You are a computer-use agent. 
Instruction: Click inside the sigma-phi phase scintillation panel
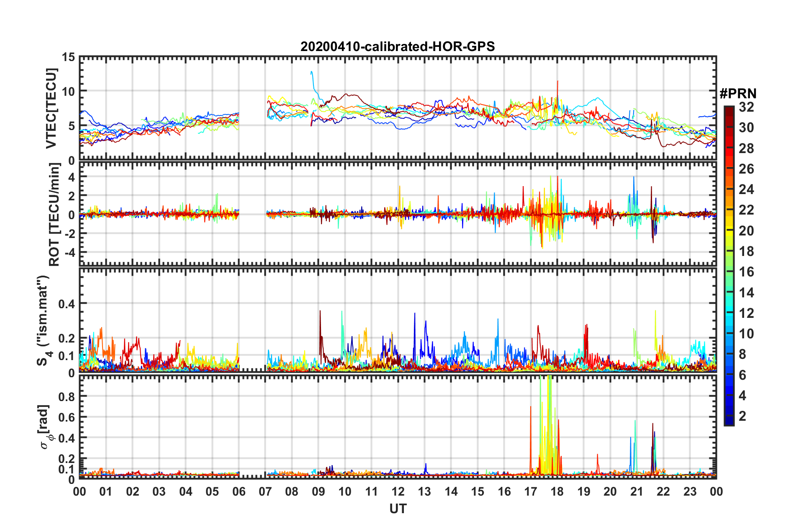[x=398, y=427]
